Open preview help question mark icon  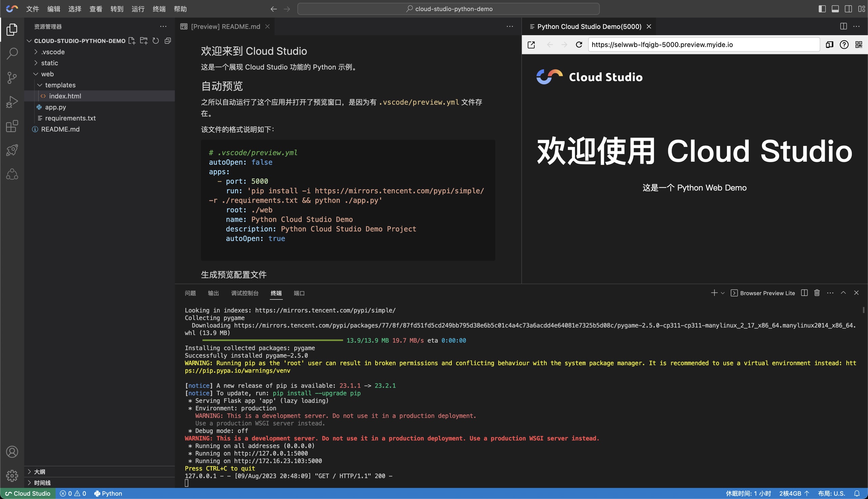click(844, 44)
